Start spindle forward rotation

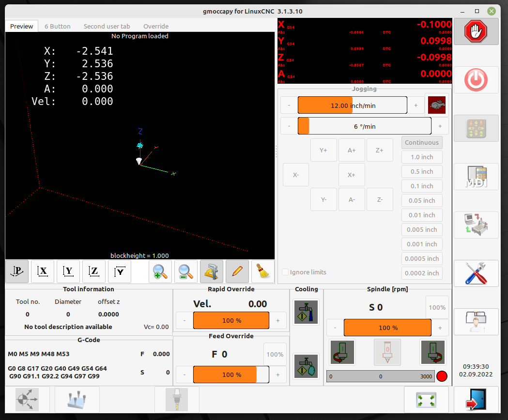pos(433,352)
